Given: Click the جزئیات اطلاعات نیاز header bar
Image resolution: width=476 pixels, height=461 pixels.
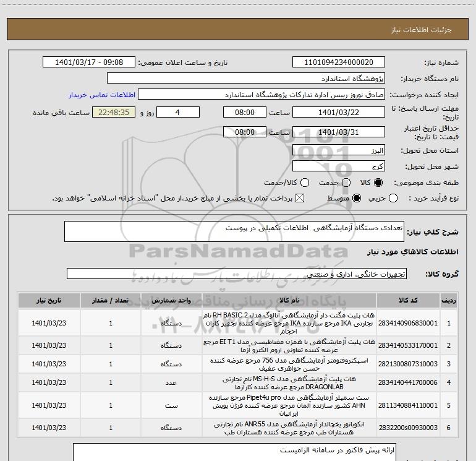Looking at the screenshot, I should (238, 29).
